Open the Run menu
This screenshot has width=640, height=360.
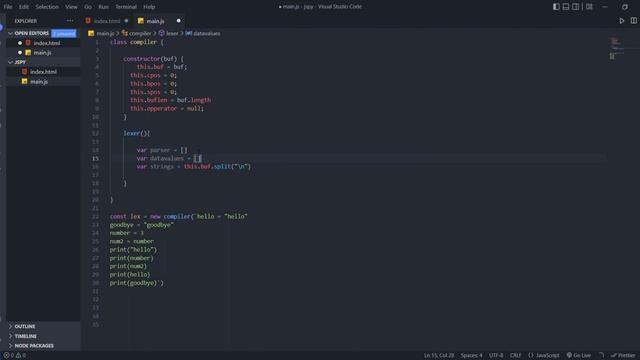(x=104, y=7)
